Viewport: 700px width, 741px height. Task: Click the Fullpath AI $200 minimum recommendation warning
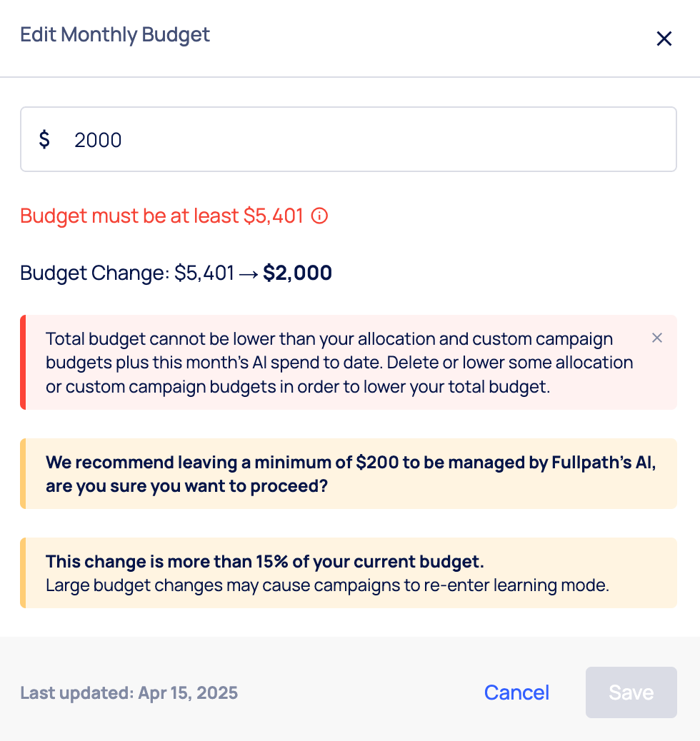(x=350, y=463)
